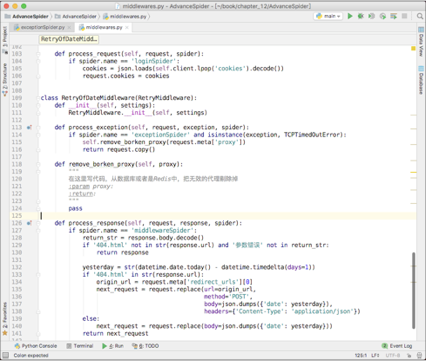Click the 'Colon expected' status message
Viewport: 426px width, 361px height.
31,355
